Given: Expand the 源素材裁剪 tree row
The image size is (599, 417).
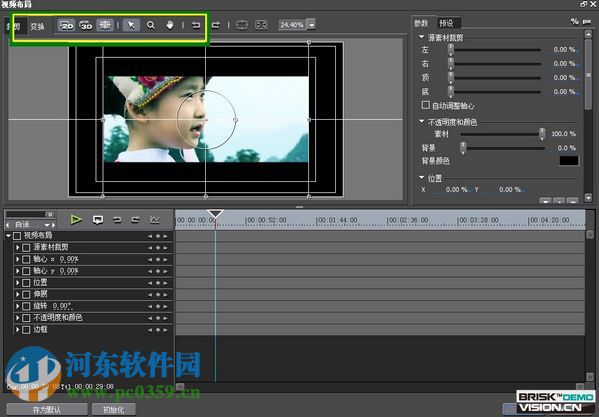Looking at the screenshot, I should pos(18,248).
